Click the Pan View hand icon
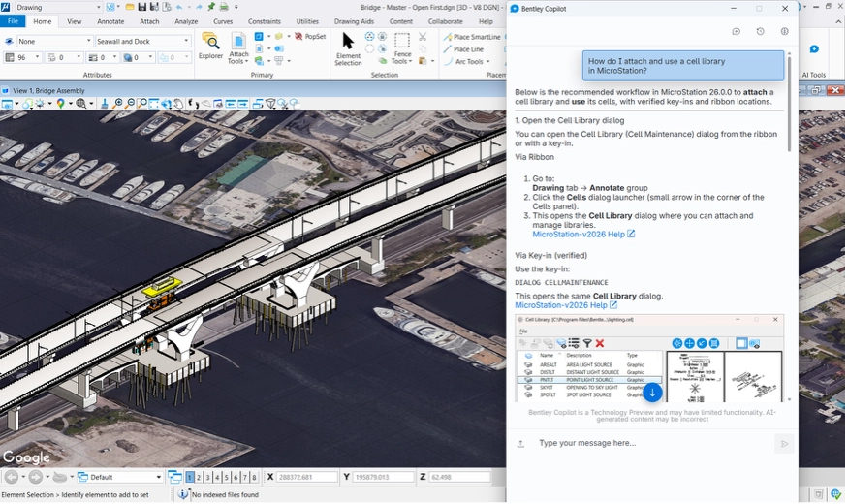The height and width of the screenshot is (504, 848). click(178, 104)
